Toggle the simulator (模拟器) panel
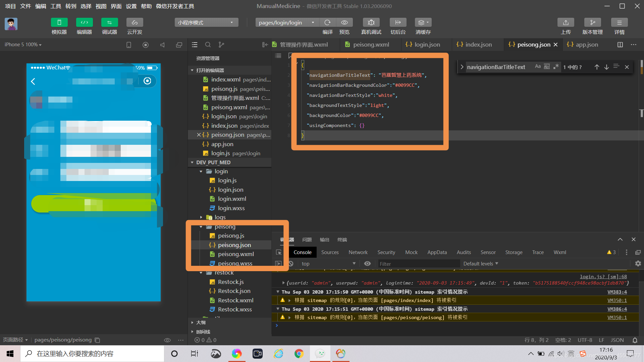The height and width of the screenshot is (362, 644). [x=59, y=22]
